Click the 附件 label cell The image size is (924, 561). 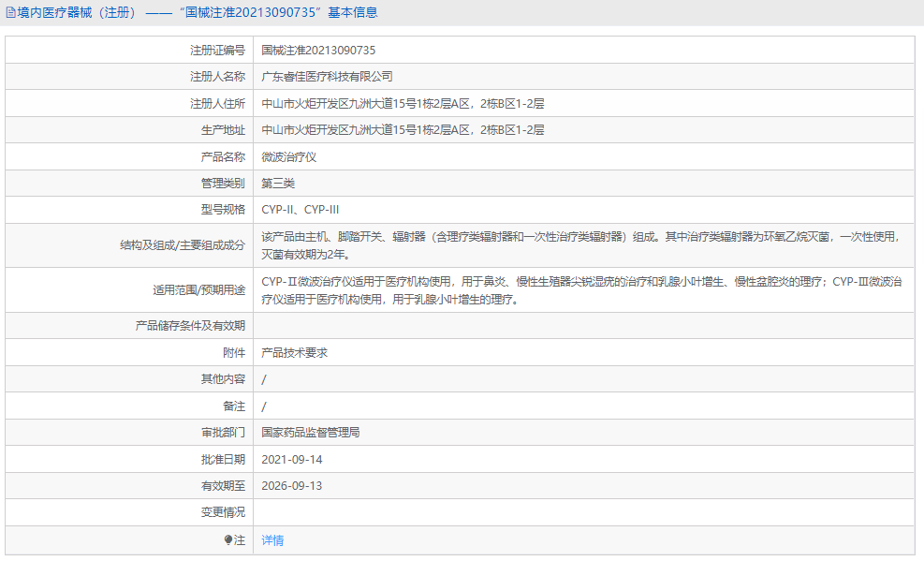[x=129, y=352]
